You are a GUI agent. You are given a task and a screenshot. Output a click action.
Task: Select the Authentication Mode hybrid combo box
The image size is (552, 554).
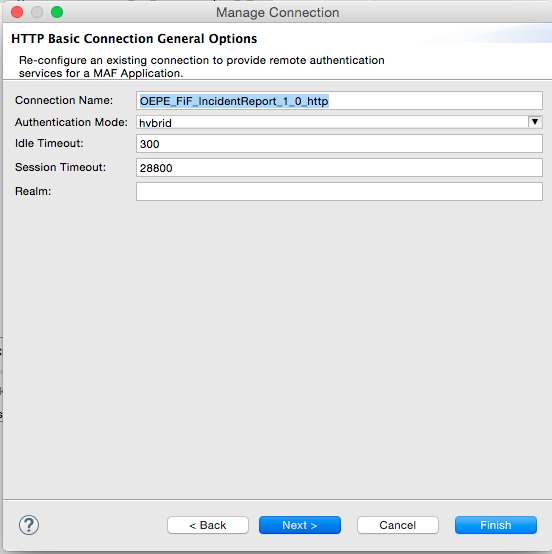(339, 122)
